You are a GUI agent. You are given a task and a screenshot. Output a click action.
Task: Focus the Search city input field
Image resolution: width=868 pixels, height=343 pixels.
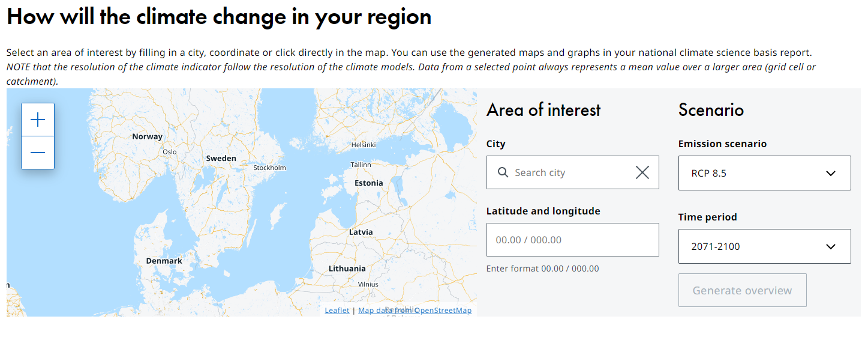[x=570, y=173]
